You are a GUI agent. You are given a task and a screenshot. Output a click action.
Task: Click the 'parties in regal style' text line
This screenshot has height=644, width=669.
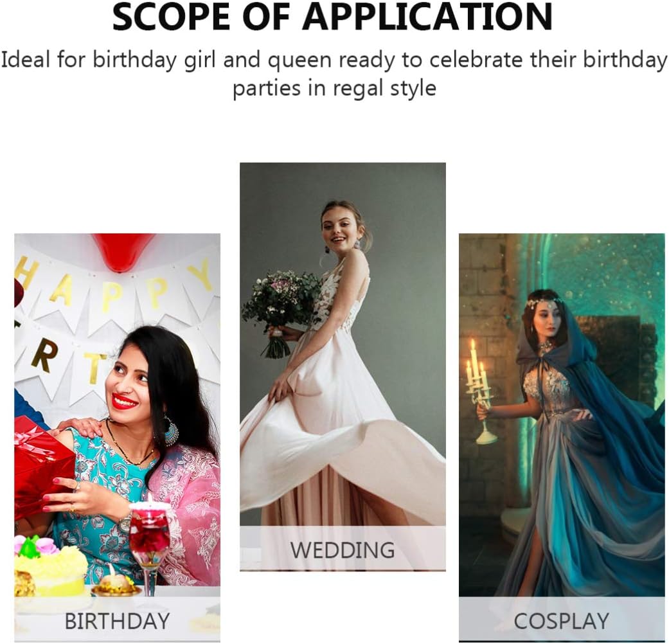(334, 88)
